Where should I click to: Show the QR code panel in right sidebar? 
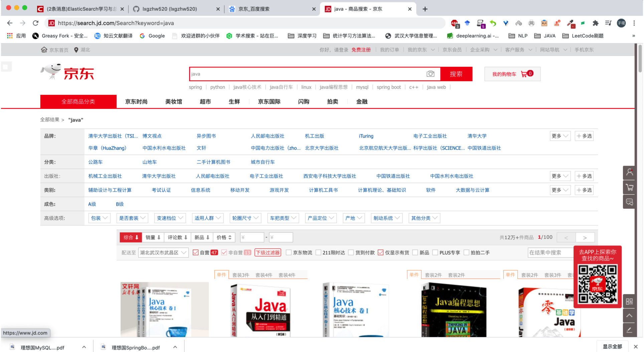point(629,301)
